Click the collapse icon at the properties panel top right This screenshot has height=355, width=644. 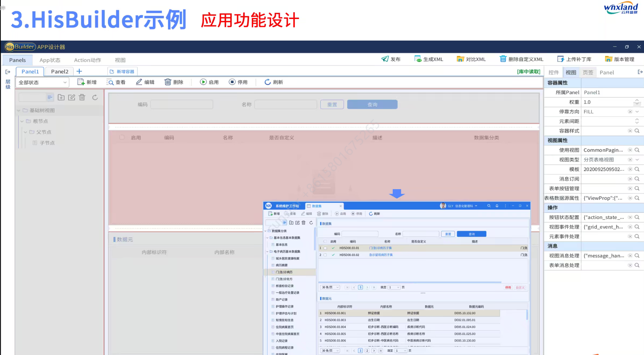click(640, 72)
